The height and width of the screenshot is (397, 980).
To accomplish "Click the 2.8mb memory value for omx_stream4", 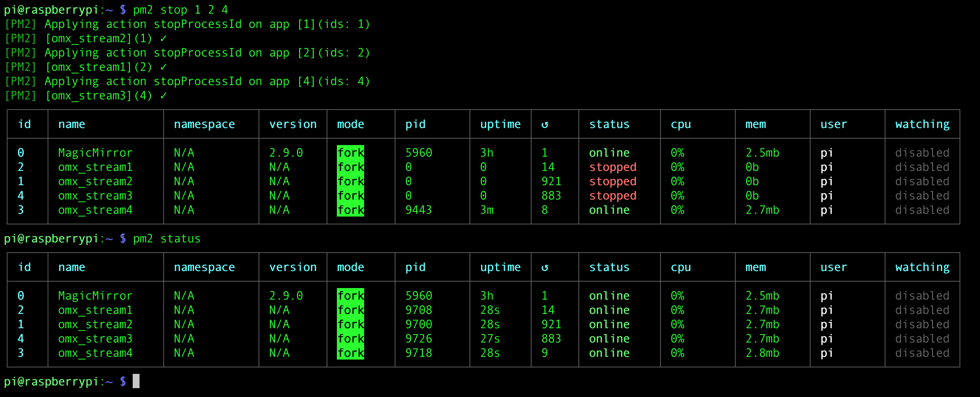I will [x=762, y=353].
